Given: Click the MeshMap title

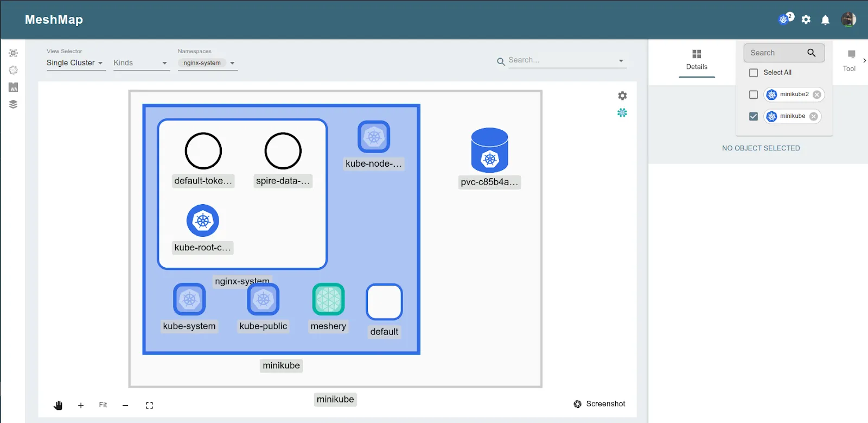Looking at the screenshot, I should [54, 20].
